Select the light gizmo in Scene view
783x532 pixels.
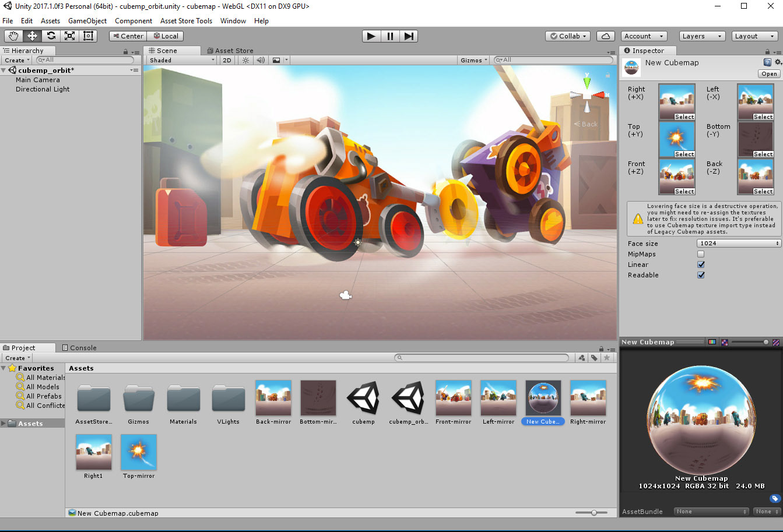357,242
